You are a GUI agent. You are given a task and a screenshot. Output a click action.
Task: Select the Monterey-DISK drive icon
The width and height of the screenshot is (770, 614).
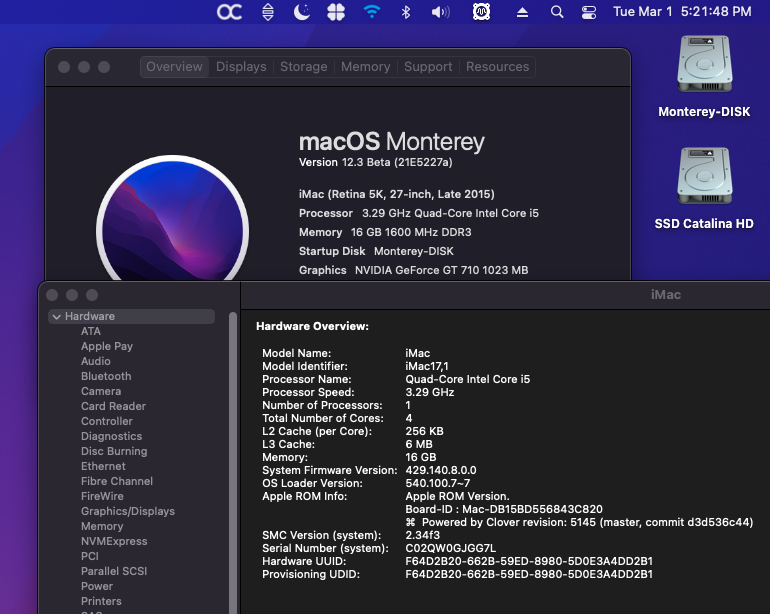click(x=705, y=64)
